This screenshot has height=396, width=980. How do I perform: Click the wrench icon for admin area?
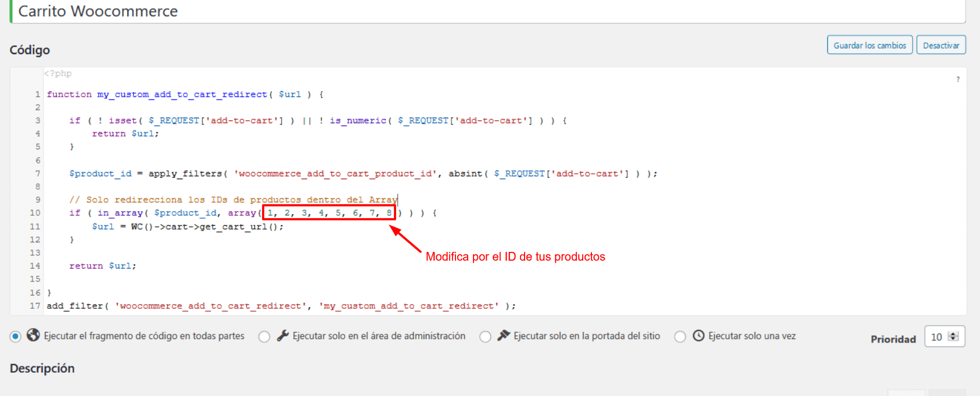[283, 335]
